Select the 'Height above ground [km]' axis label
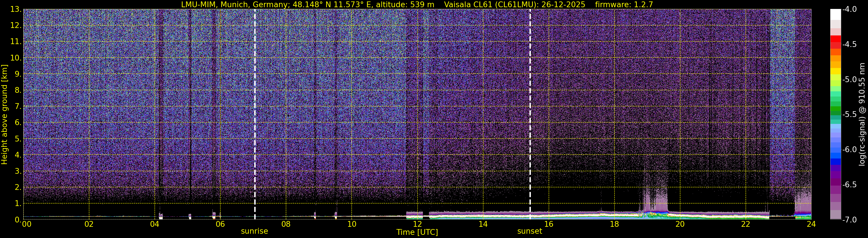This screenshot has width=868, height=238. click(4, 115)
